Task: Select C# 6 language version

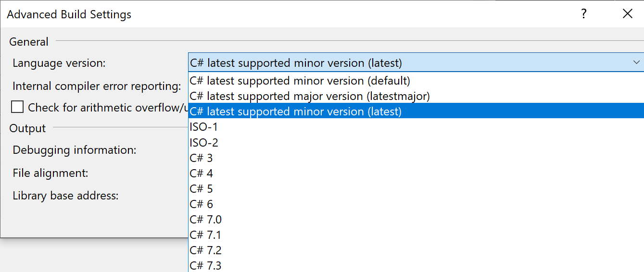Action: point(201,204)
